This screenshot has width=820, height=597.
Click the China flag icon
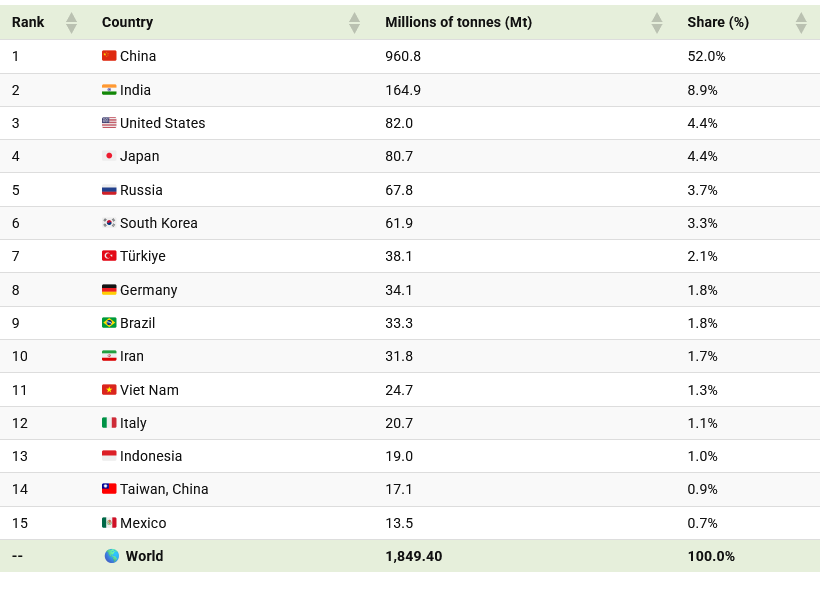[109, 56]
